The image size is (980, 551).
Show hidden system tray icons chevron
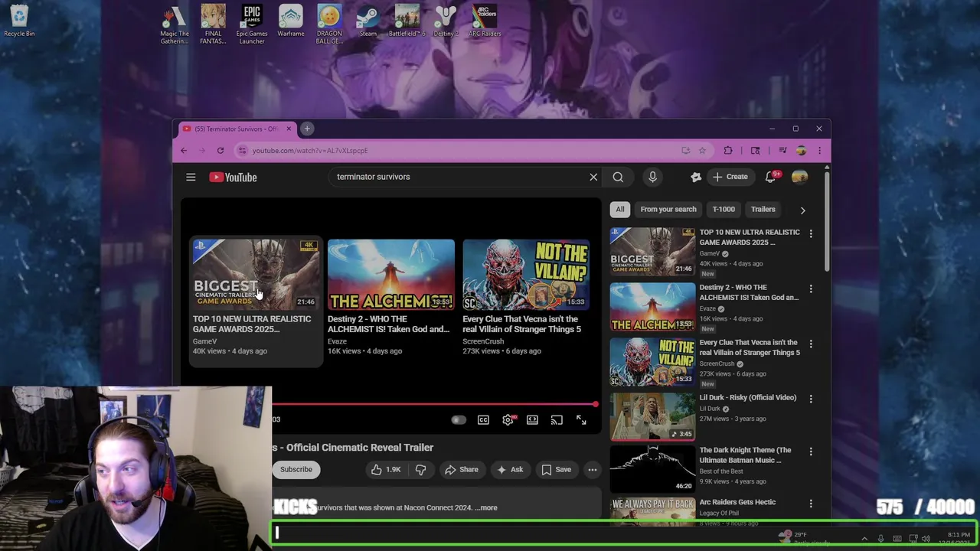(864, 539)
